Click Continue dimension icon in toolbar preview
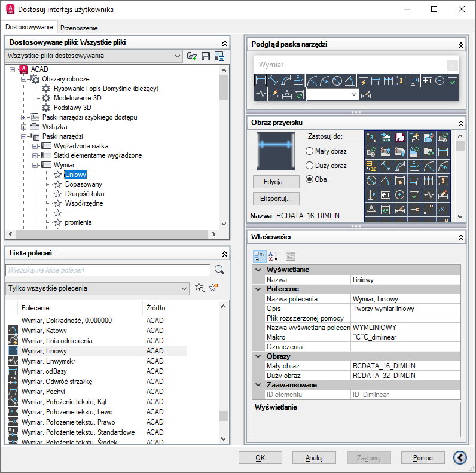 click(x=388, y=81)
